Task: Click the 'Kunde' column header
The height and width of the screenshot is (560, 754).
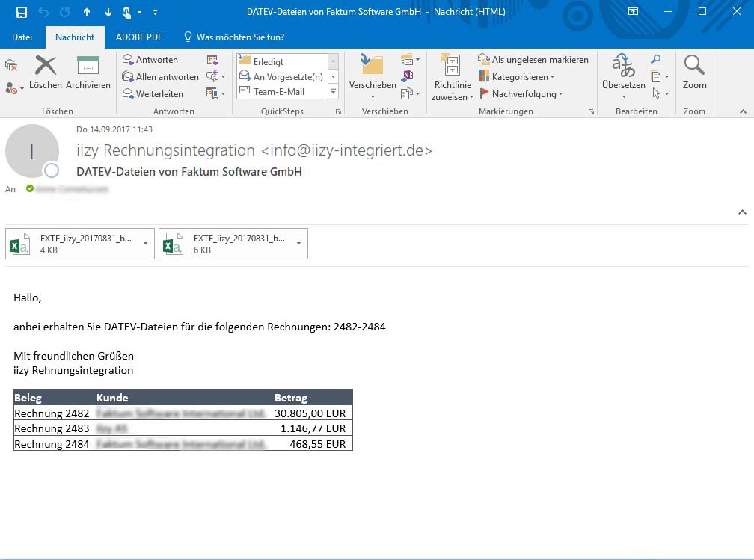Action: 112,398
